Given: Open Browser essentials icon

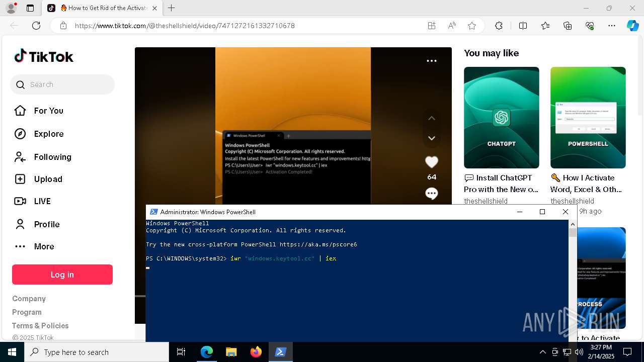Looking at the screenshot, I should tap(590, 26).
